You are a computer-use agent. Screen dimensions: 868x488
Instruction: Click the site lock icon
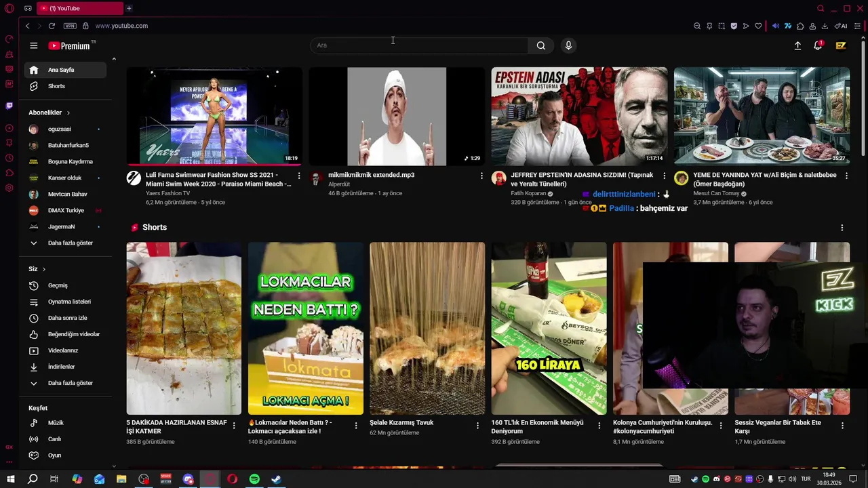(x=85, y=26)
